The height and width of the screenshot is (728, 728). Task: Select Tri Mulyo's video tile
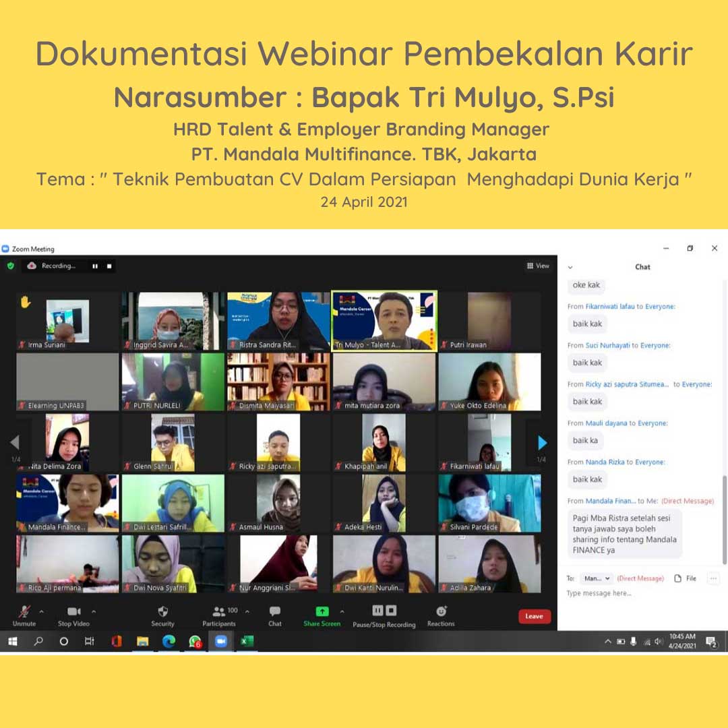[x=384, y=321]
